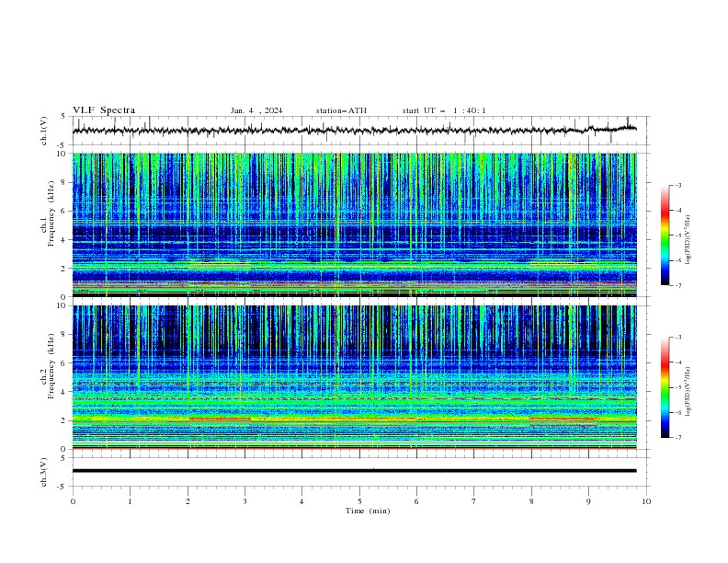The width and height of the screenshot is (728, 563).
Task: Click the ch.1 spectrogram color scale bar
Action: tap(665, 236)
